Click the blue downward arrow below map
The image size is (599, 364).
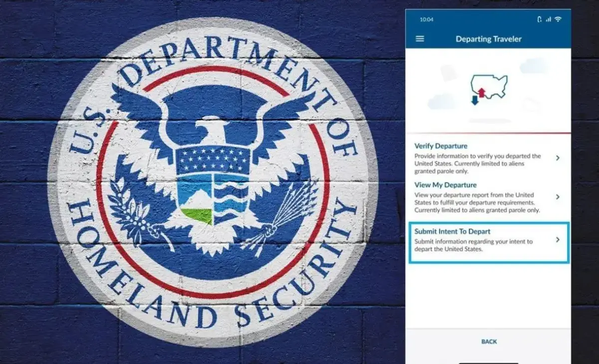(474, 101)
